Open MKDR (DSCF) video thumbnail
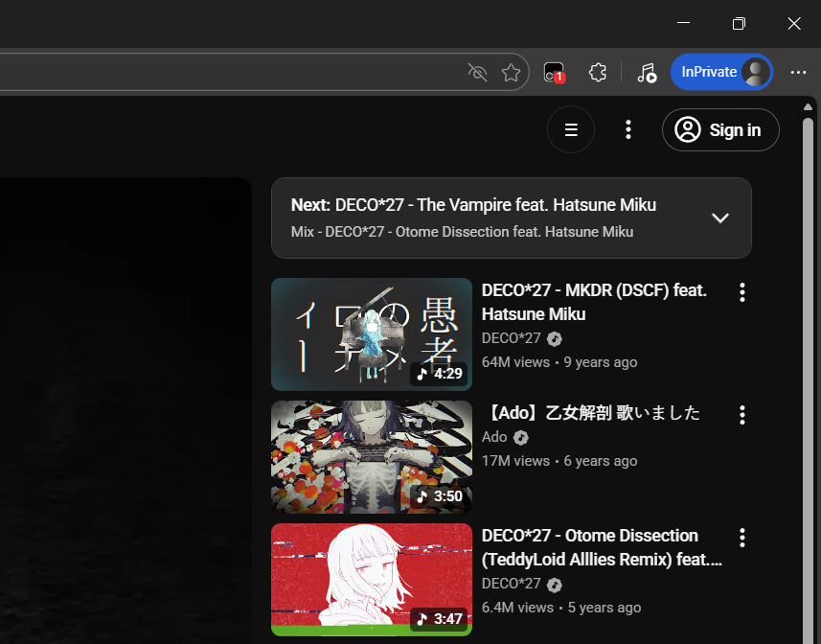Viewport: 821px width, 644px height. pos(372,334)
